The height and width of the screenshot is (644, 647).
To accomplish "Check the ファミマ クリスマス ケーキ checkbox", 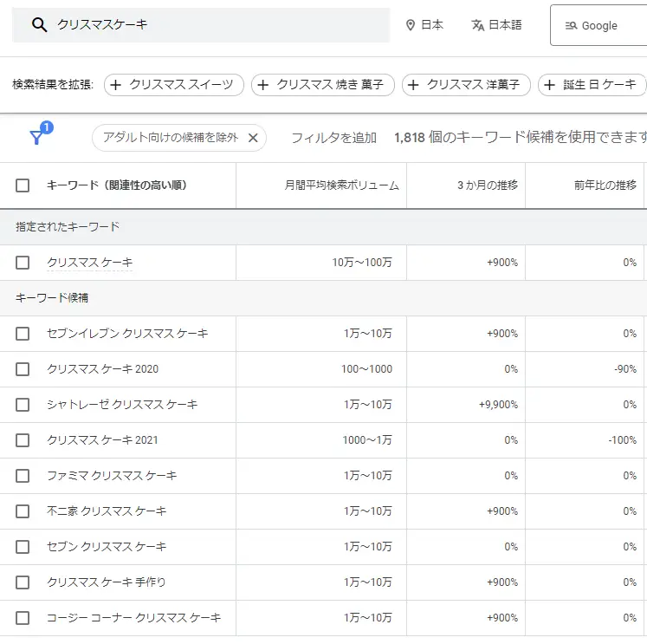I will click(23, 476).
